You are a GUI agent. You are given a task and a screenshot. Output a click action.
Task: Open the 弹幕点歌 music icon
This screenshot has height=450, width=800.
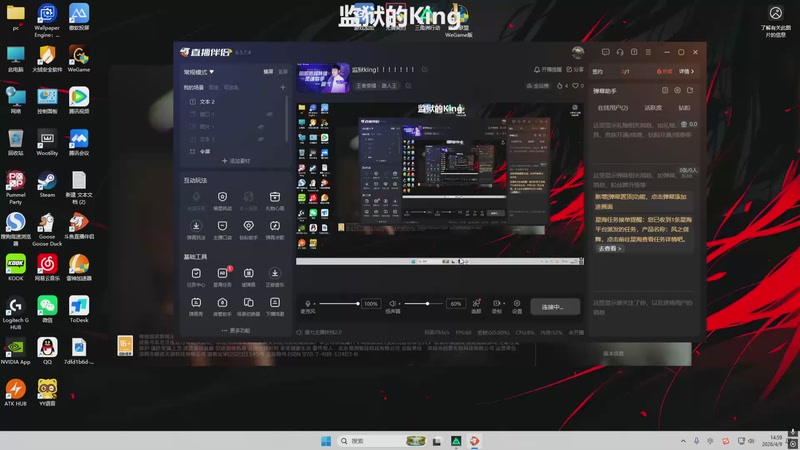click(x=275, y=226)
